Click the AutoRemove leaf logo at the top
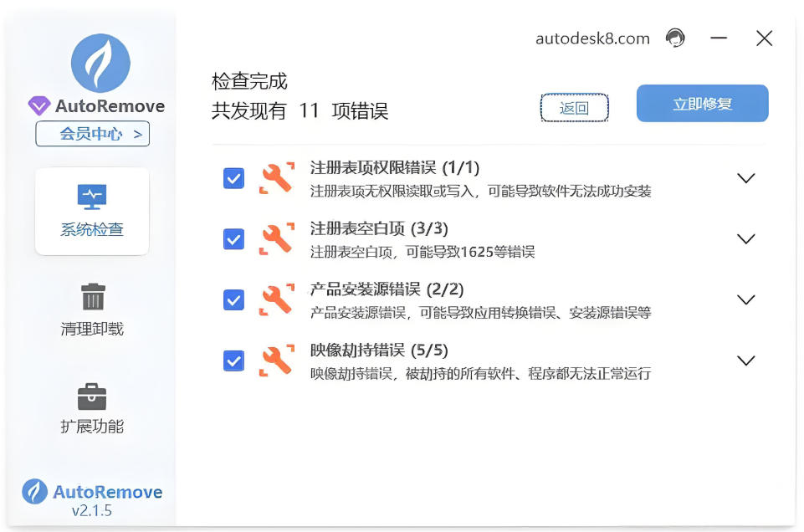 (100, 62)
